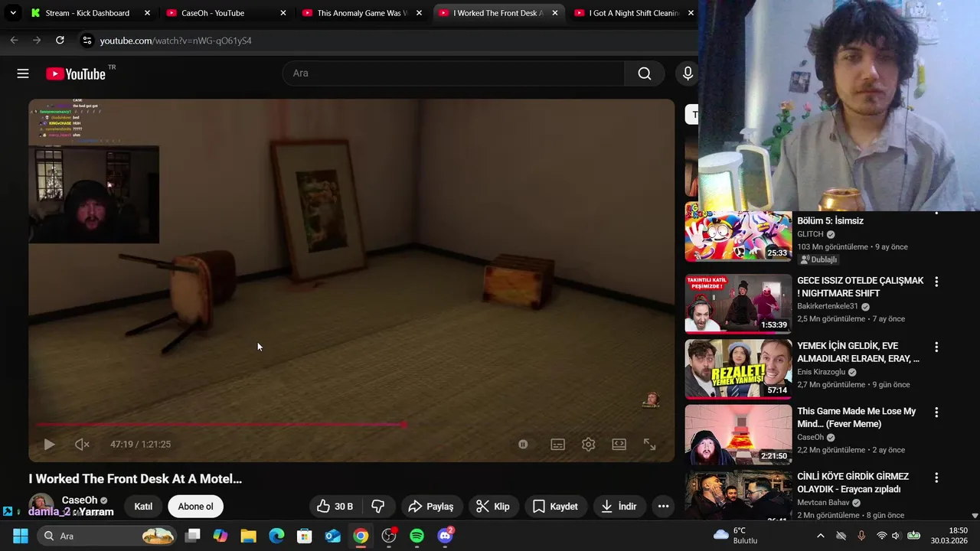This screenshot has height=551, width=980.
Task: Launch Microsoft Edge from the taskbar
Action: click(276, 536)
